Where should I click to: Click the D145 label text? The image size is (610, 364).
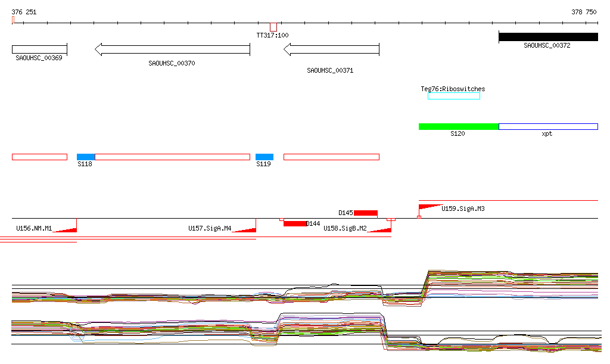[x=346, y=213]
